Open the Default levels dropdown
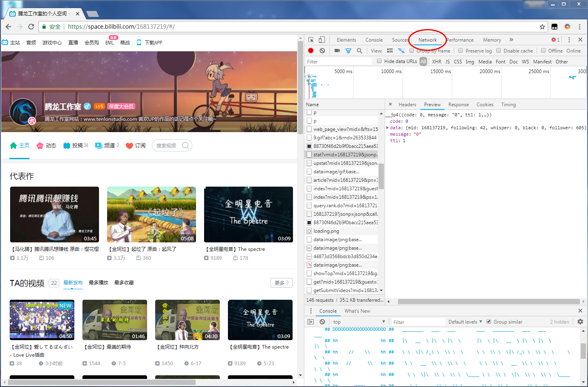The image size is (588, 387). pyautogui.click(x=465, y=322)
